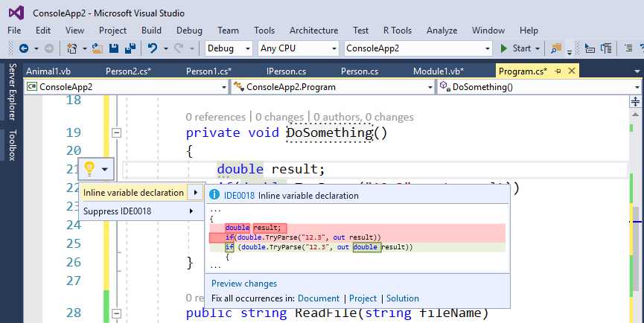Viewport: 644px width, 323px height.
Task: Open the light bulb dropdown arrow
Action: 105,169
